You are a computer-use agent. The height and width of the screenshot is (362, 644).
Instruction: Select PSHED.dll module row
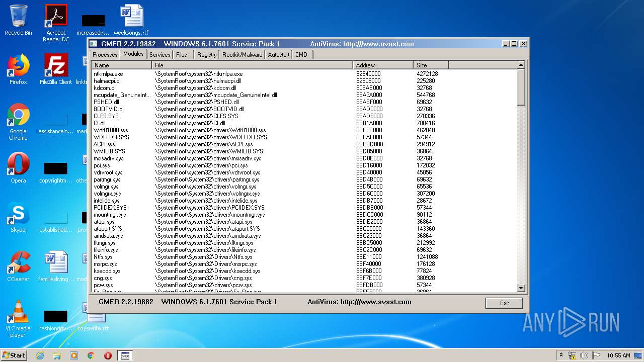(305, 102)
